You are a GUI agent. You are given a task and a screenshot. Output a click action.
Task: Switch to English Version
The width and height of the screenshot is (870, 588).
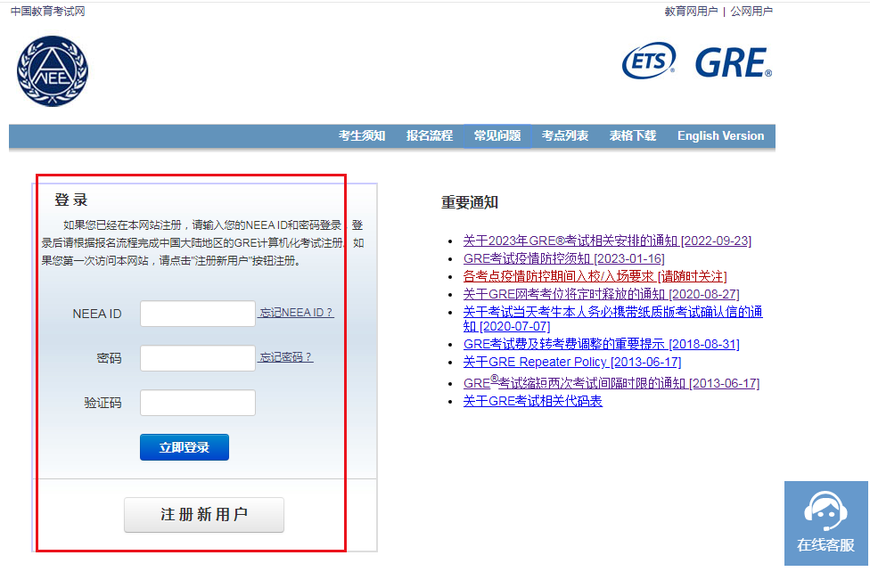720,136
